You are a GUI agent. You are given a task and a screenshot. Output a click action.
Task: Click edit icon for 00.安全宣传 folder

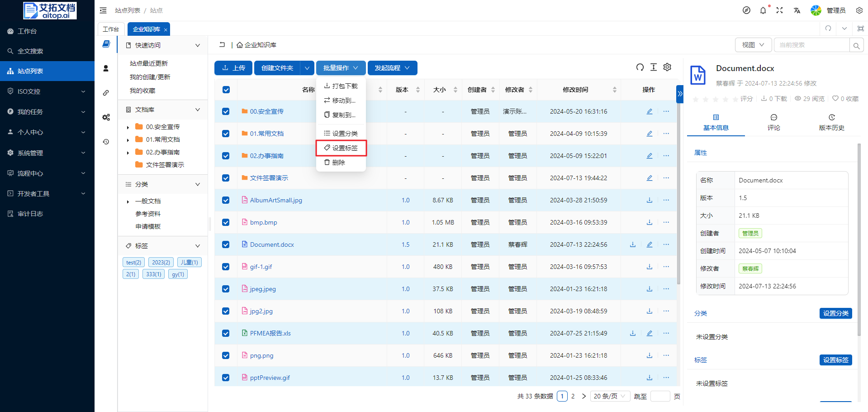click(x=649, y=111)
